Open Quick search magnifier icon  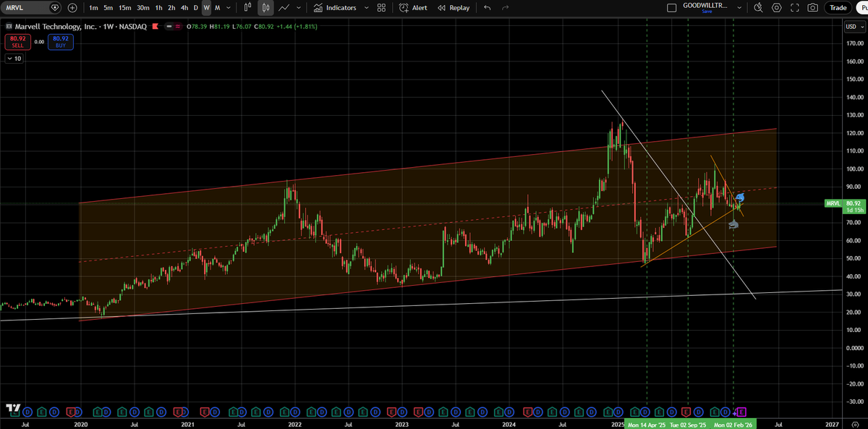(758, 8)
